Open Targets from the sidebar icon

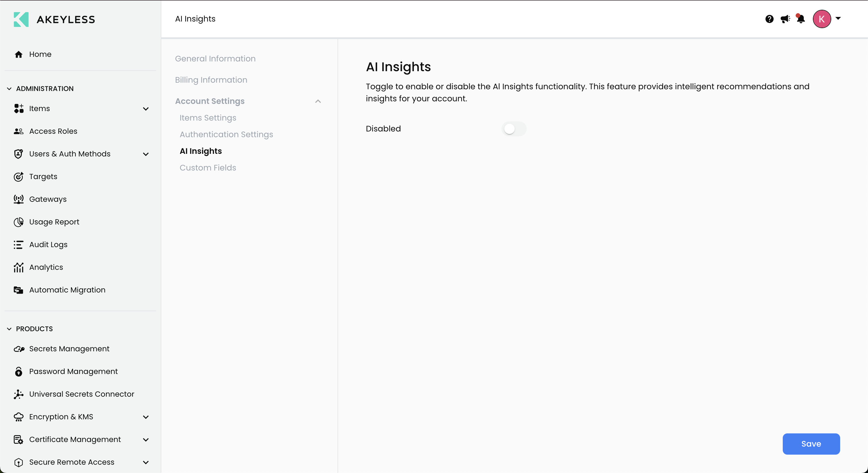pyautogui.click(x=19, y=177)
